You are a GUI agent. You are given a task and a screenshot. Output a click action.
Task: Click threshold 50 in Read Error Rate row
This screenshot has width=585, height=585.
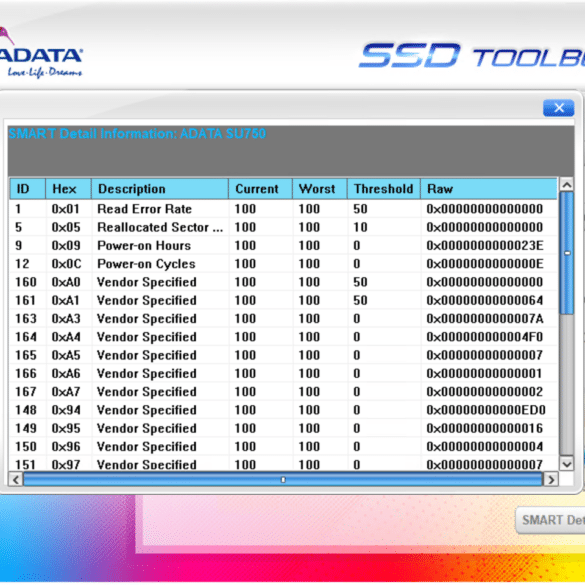(360, 209)
